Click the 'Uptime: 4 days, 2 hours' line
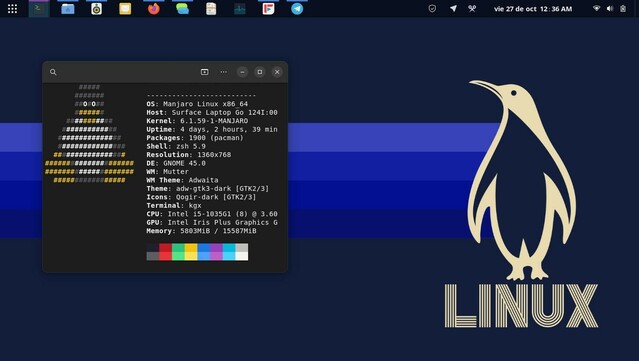 point(212,130)
